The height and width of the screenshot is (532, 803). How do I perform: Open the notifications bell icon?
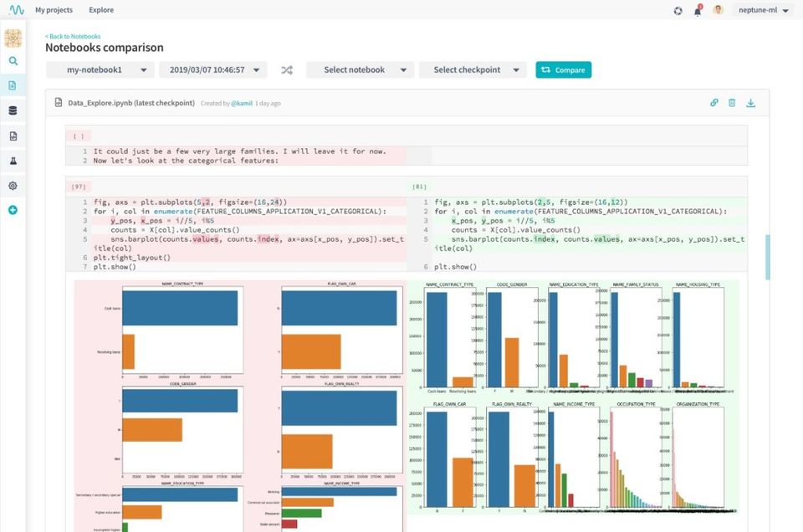point(698,10)
